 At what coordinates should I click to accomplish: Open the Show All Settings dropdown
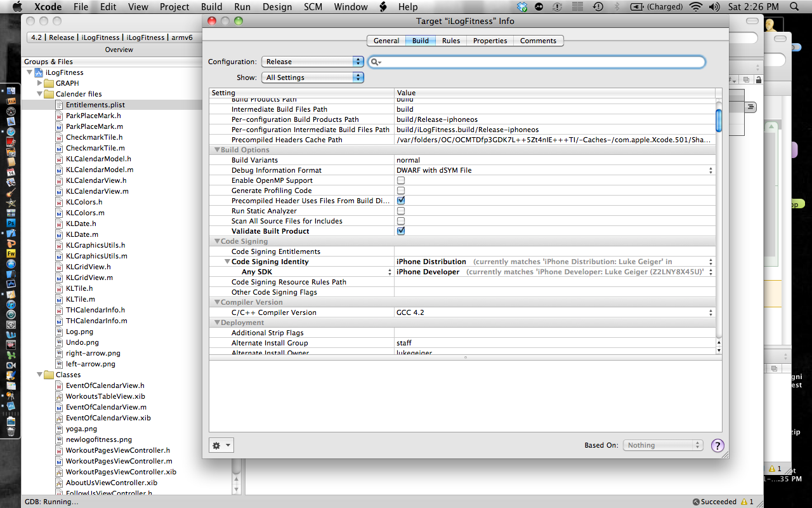(312, 77)
